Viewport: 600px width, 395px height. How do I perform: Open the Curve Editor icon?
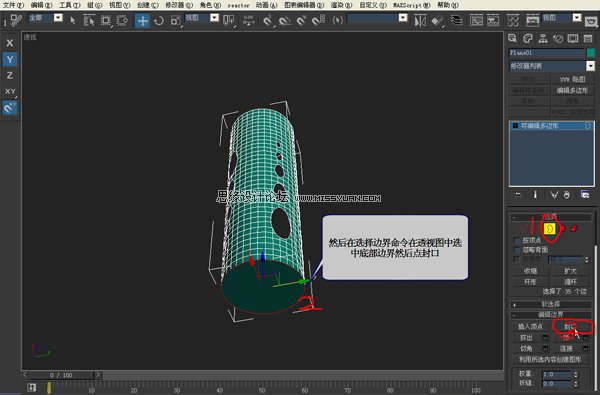pos(476,21)
